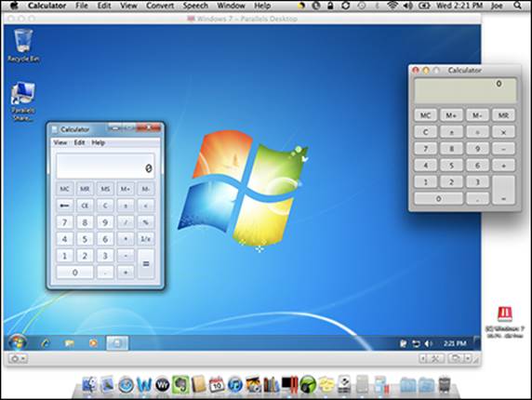532x400 pixels.
Task: Click equals on the Windows Calculator
Action: click(x=146, y=264)
